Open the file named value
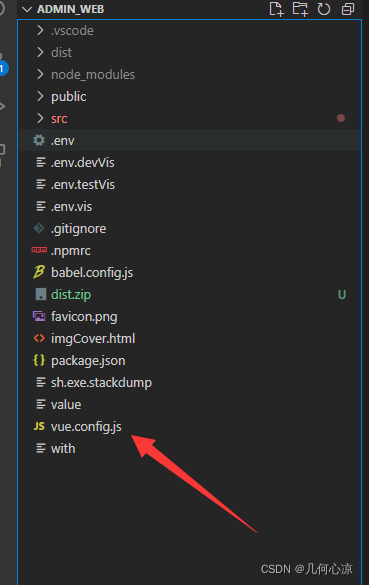 (x=66, y=404)
